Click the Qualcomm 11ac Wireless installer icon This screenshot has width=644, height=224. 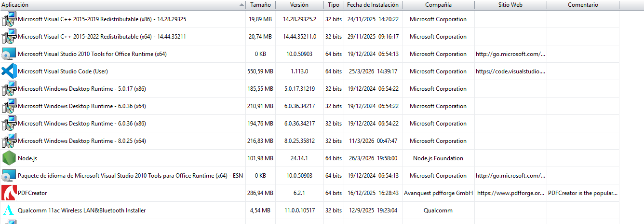click(x=9, y=210)
